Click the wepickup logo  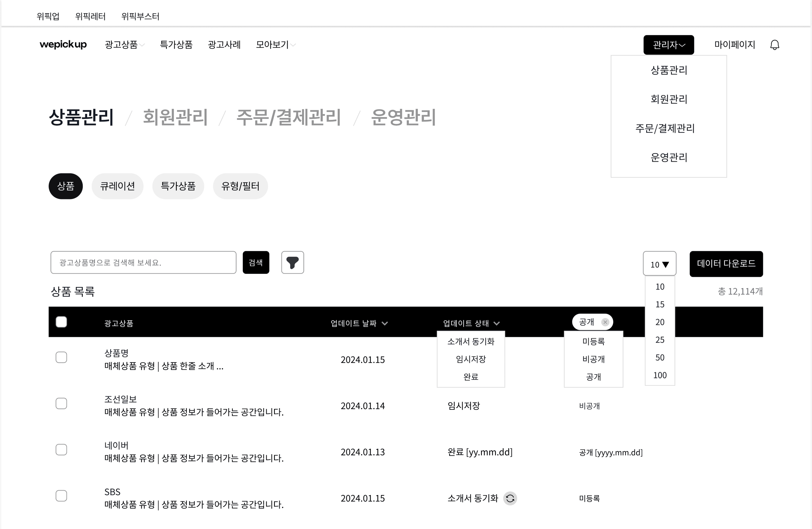[63, 45]
